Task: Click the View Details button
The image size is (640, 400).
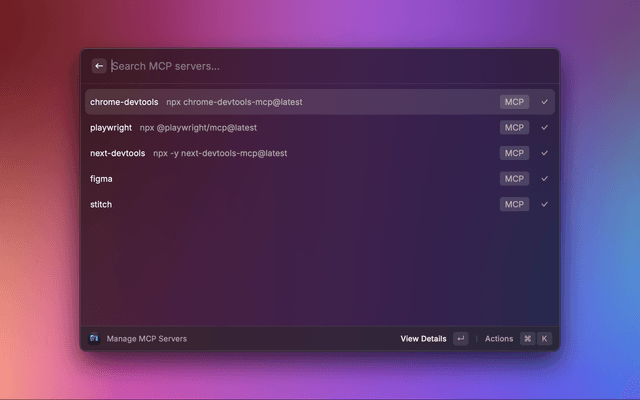Action: click(x=423, y=339)
